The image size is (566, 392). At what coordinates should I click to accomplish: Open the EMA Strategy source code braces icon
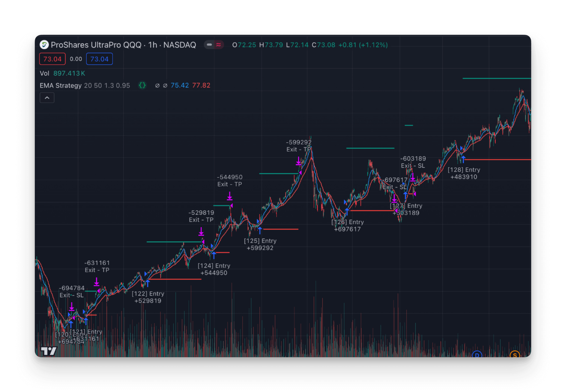tap(142, 85)
